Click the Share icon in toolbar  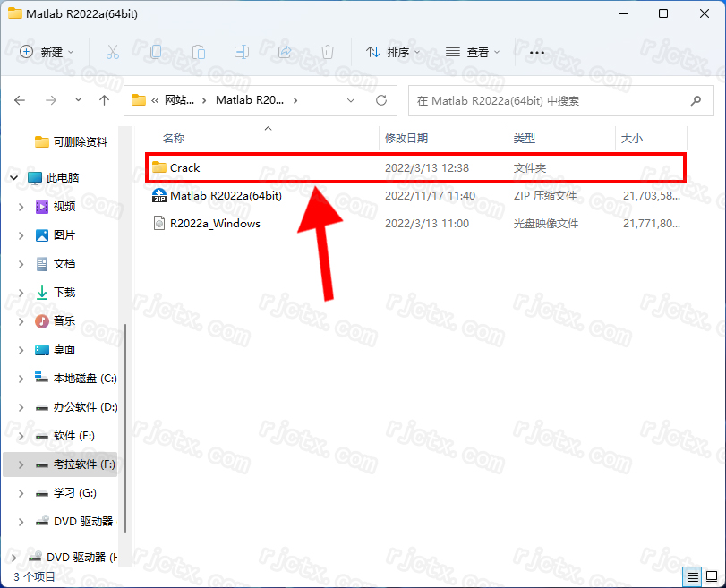285,53
